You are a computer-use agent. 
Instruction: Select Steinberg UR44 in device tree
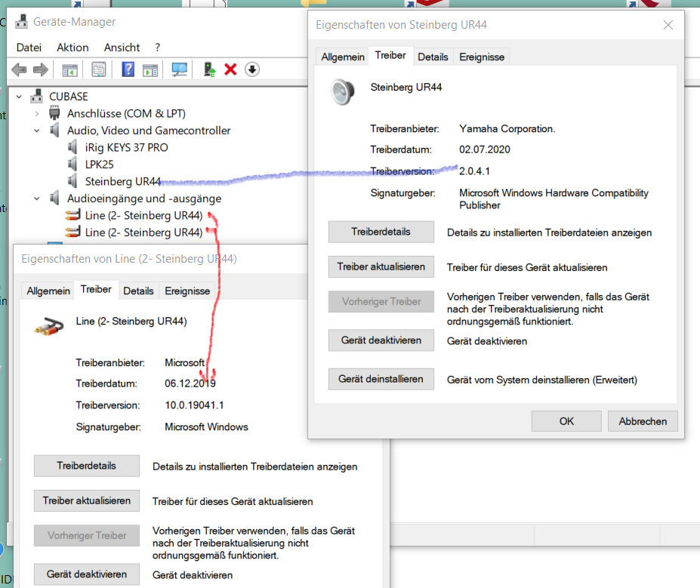[122, 181]
